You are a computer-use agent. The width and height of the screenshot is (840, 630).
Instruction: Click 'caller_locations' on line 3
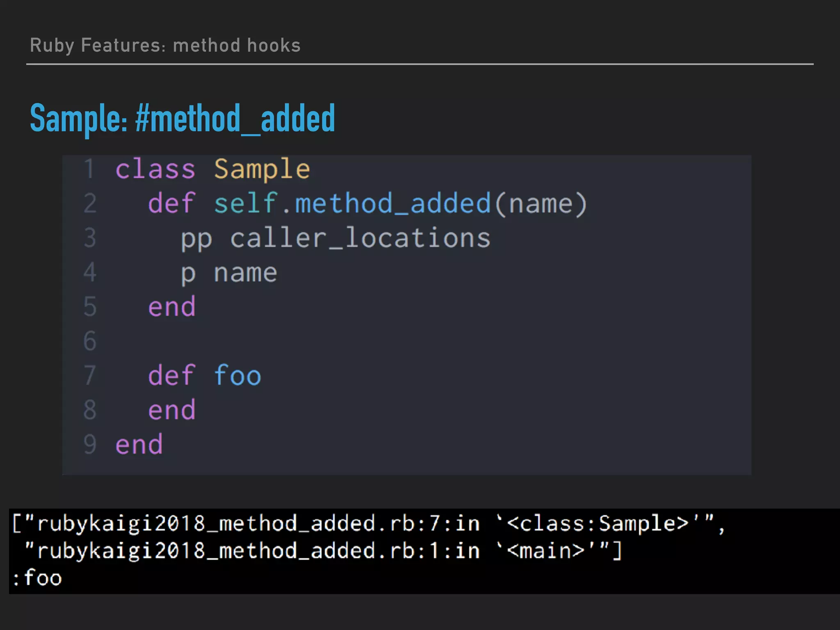[x=360, y=238]
